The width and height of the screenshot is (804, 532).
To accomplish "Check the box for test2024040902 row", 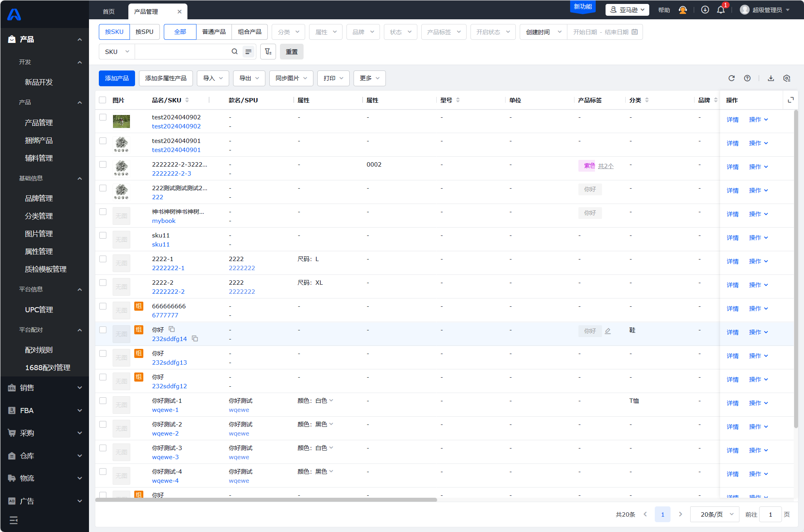I will (103, 117).
